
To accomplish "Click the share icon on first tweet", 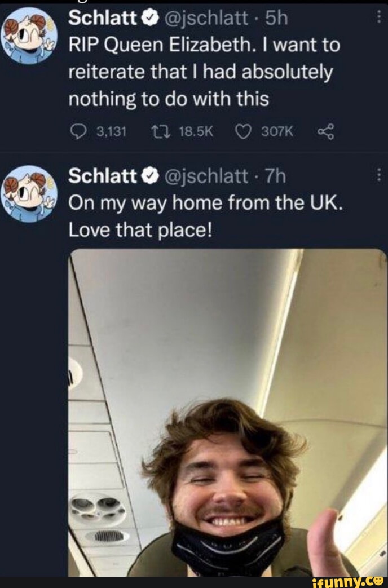I will [326, 131].
